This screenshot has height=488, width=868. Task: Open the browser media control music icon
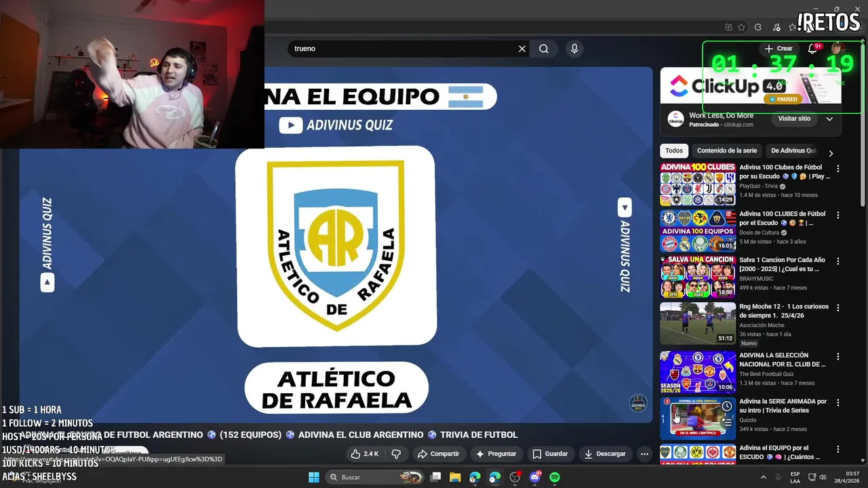click(x=775, y=27)
